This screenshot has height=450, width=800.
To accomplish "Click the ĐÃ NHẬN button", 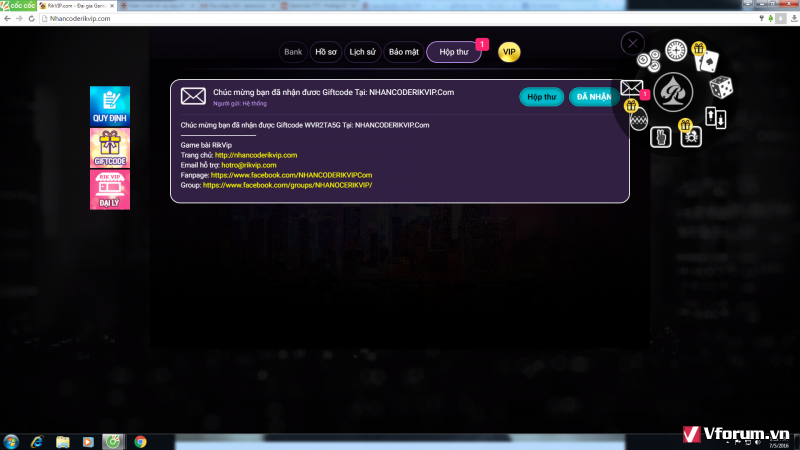I will tap(594, 97).
